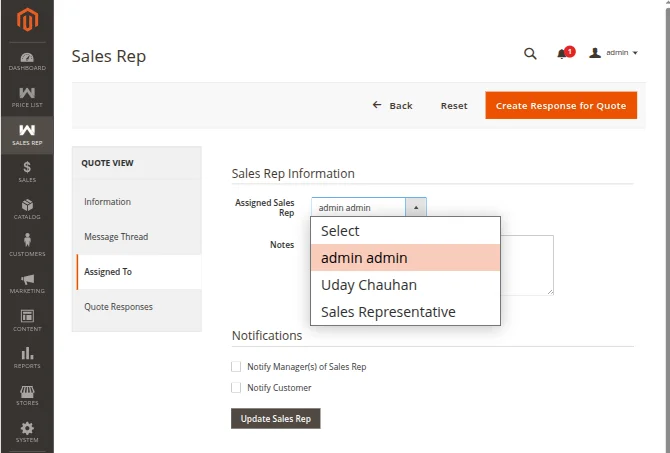Pick Sales Representative option in list
Screen dimensions: 670x453
point(388,312)
